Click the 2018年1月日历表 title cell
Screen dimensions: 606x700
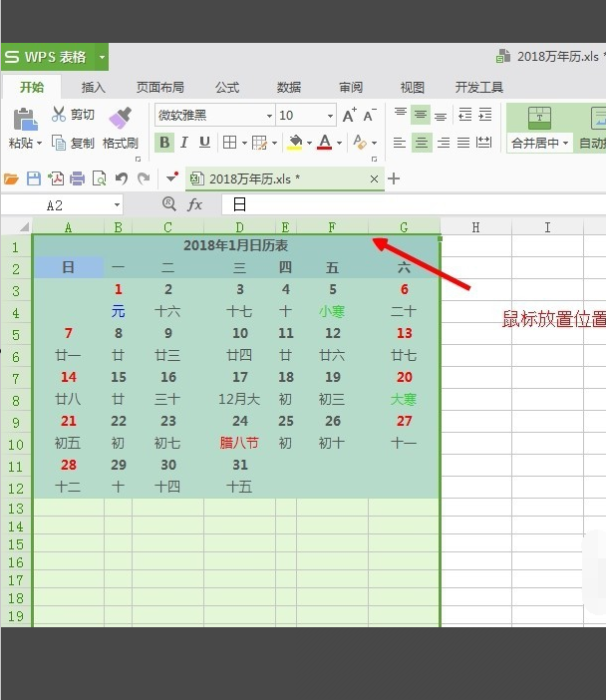click(235, 245)
